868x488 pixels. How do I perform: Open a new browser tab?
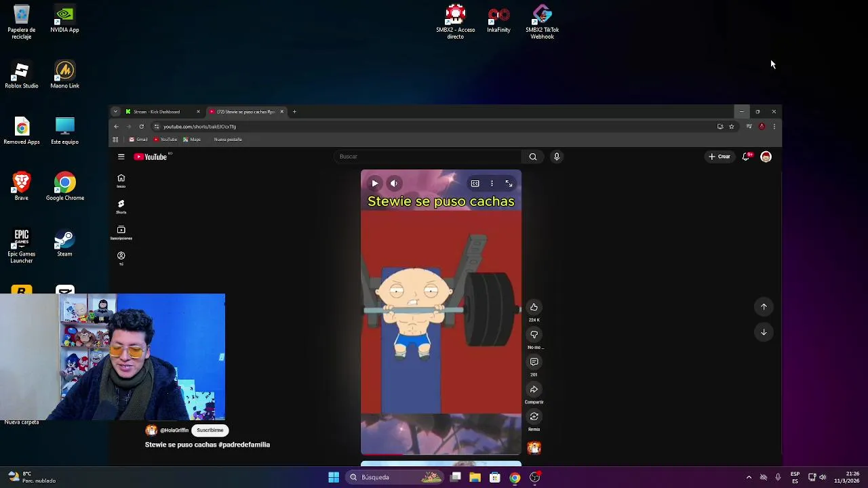(x=294, y=112)
